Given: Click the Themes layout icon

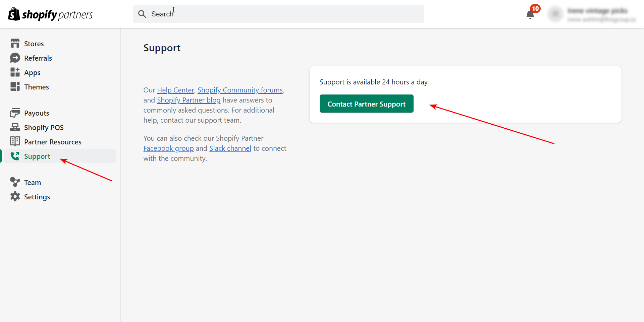Looking at the screenshot, I should pyautogui.click(x=15, y=87).
